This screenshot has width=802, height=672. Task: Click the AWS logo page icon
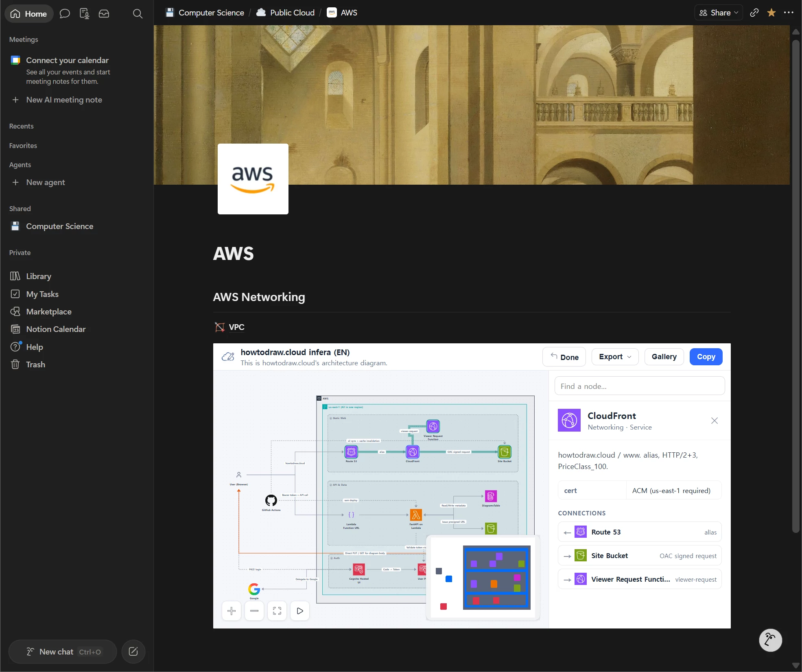pyautogui.click(x=253, y=179)
